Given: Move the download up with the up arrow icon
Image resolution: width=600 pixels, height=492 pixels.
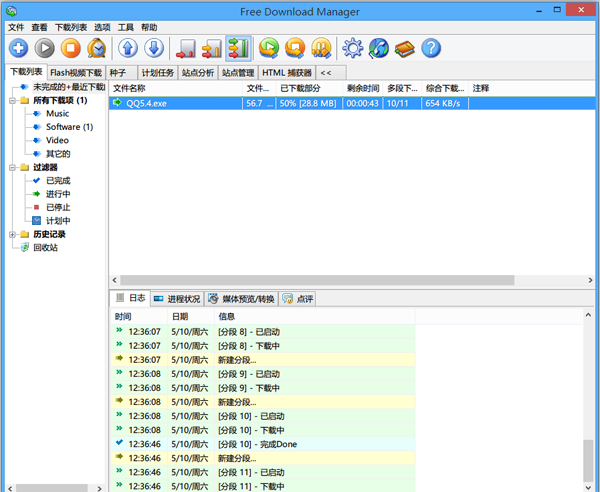Looking at the screenshot, I should [x=128, y=47].
